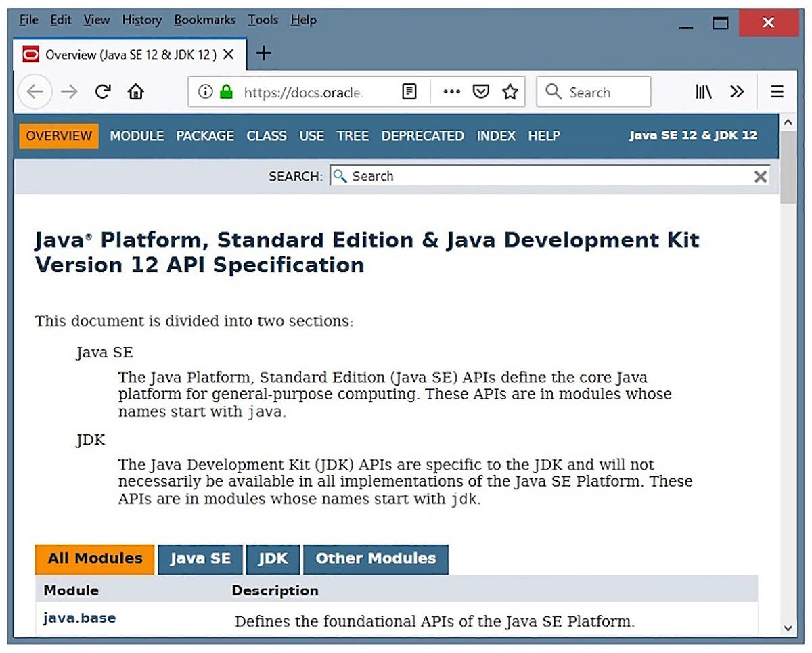The image size is (812, 653).
Task: Select the Overview (Java SE 12) browser tab
Action: [129, 55]
